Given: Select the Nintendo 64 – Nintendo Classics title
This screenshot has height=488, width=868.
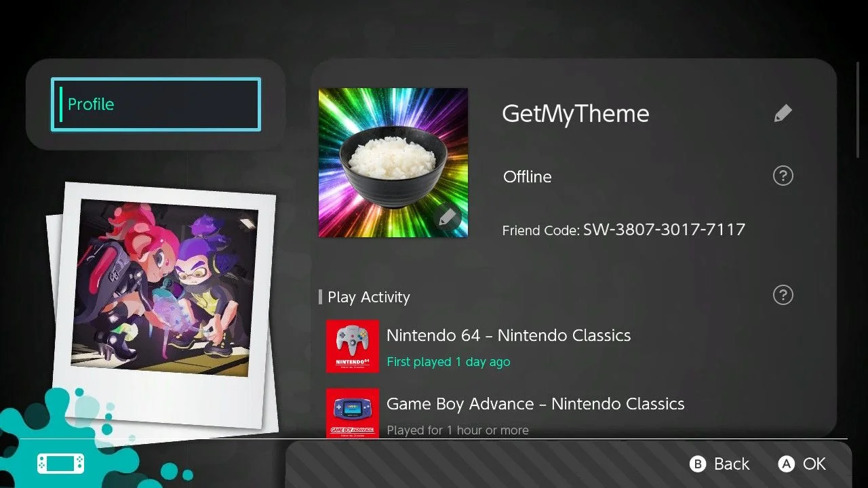Looking at the screenshot, I should [509, 335].
